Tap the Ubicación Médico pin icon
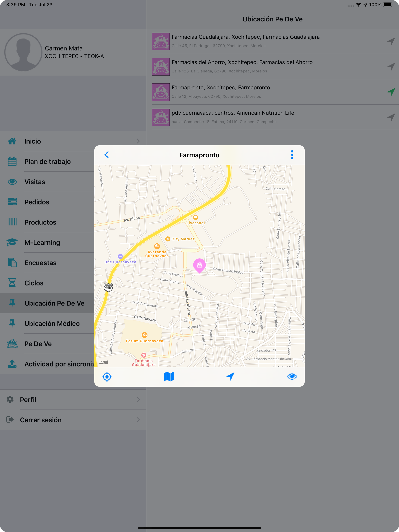 [12, 323]
